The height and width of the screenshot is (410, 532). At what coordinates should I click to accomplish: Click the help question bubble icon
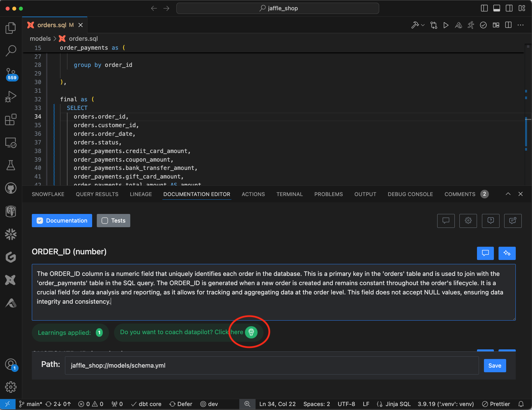click(491, 221)
